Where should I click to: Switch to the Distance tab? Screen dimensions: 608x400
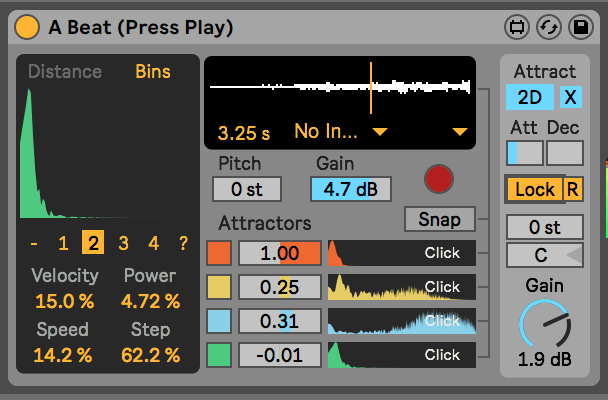[x=65, y=72]
